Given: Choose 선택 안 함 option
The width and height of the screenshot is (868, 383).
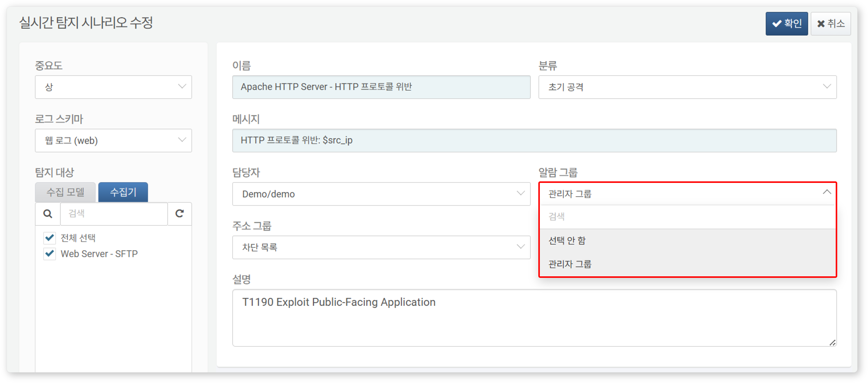Looking at the screenshot, I should tap(687, 241).
